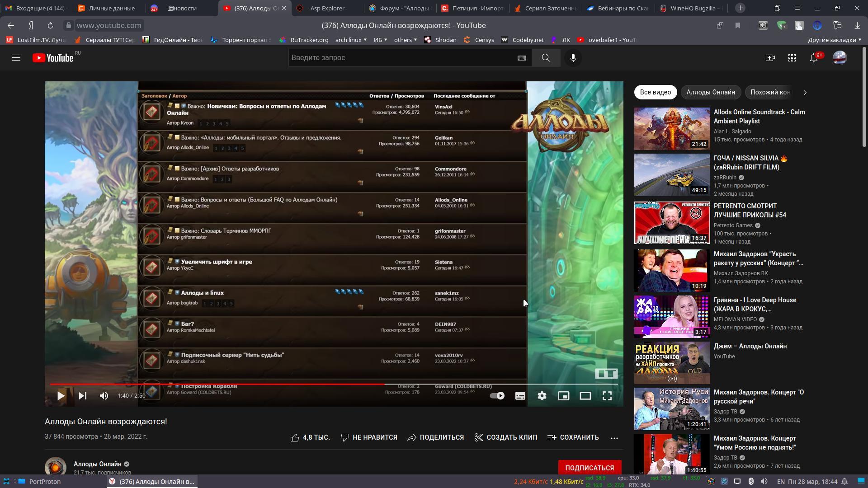This screenshot has height=488, width=868.
Task: Enable miniplayer mode
Action: pyautogui.click(x=563, y=396)
